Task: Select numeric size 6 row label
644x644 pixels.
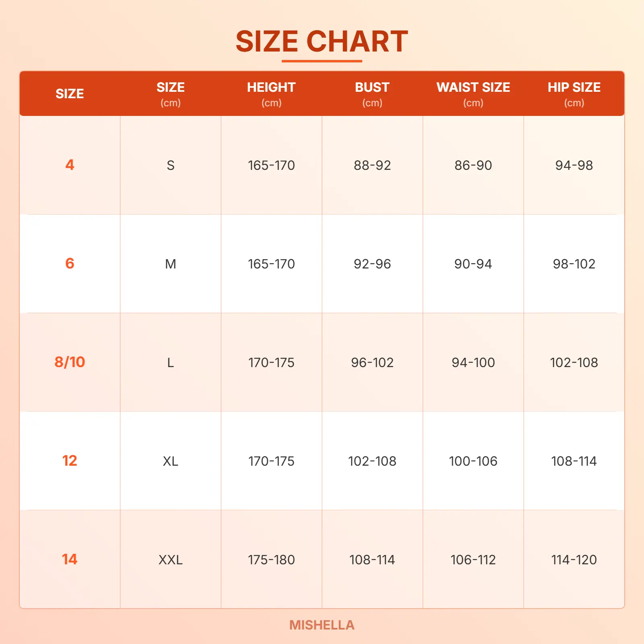Action: [70, 263]
